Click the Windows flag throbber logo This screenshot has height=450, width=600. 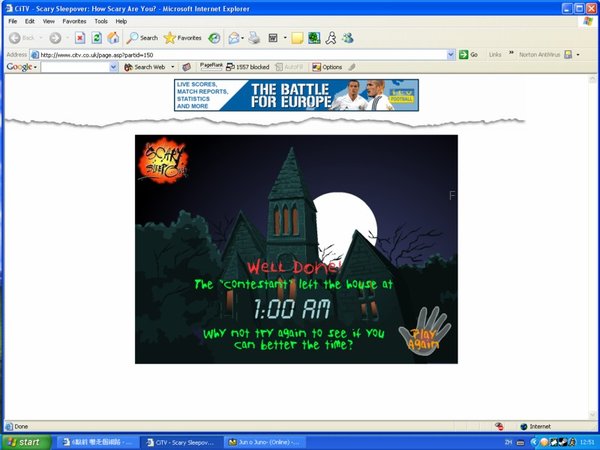587,21
